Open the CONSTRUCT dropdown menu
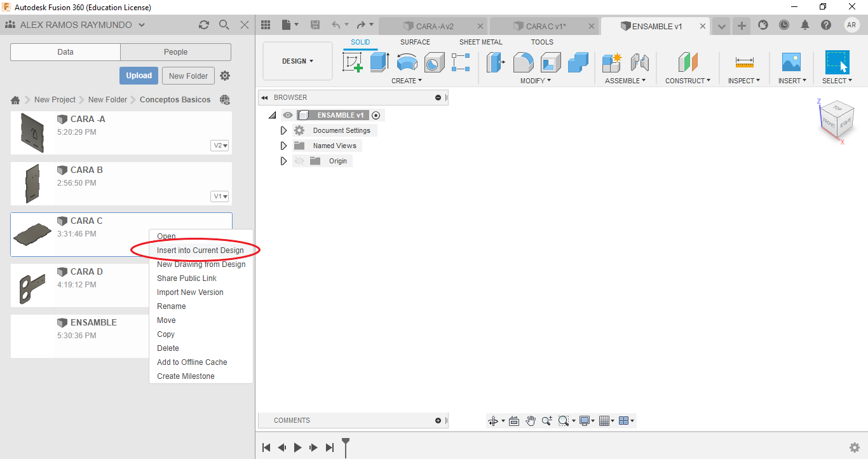This screenshot has height=459, width=868. point(688,81)
